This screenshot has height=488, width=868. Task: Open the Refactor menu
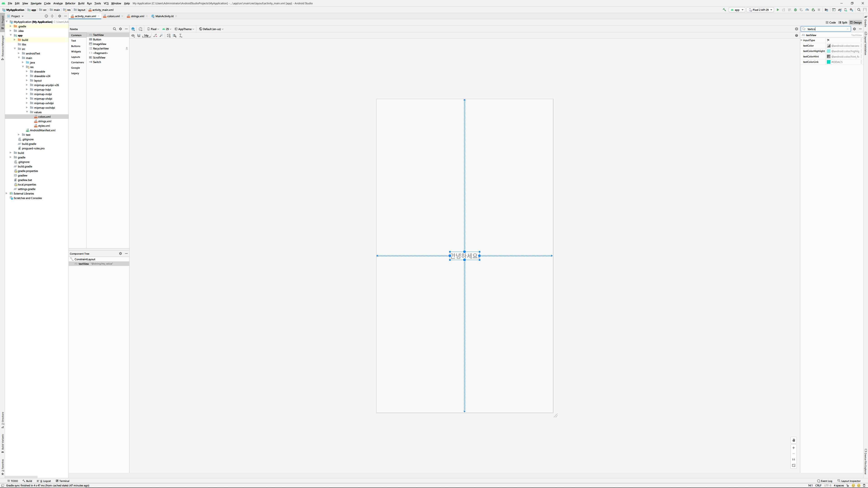(x=70, y=3)
